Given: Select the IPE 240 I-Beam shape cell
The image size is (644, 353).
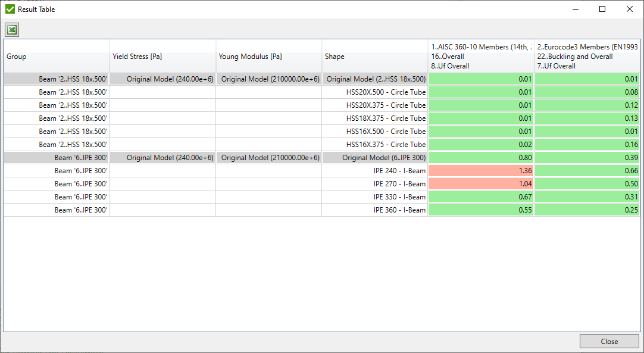Looking at the screenshot, I should tap(374, 170).
